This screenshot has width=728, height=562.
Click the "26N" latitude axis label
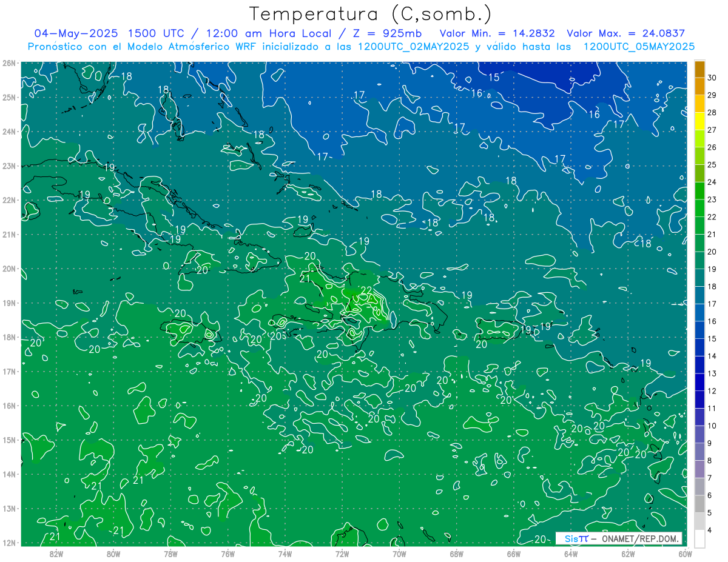coord(9,62)
